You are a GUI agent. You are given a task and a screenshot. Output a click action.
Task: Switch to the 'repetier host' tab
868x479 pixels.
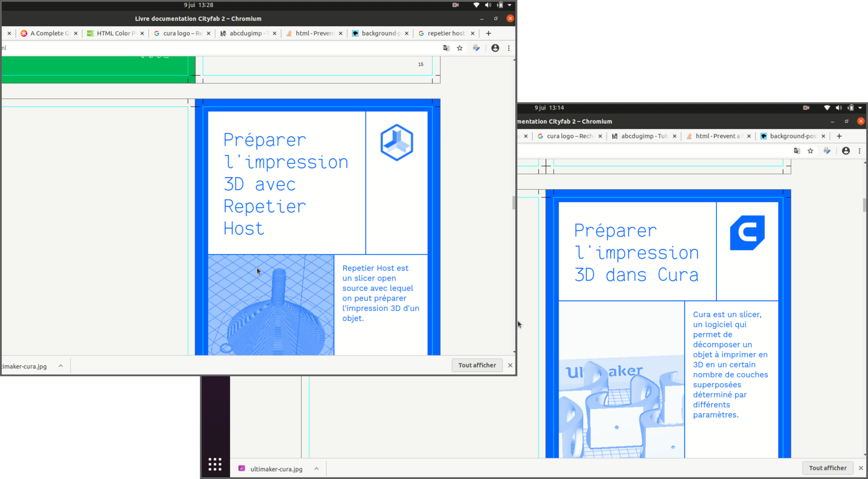(446, 33)
